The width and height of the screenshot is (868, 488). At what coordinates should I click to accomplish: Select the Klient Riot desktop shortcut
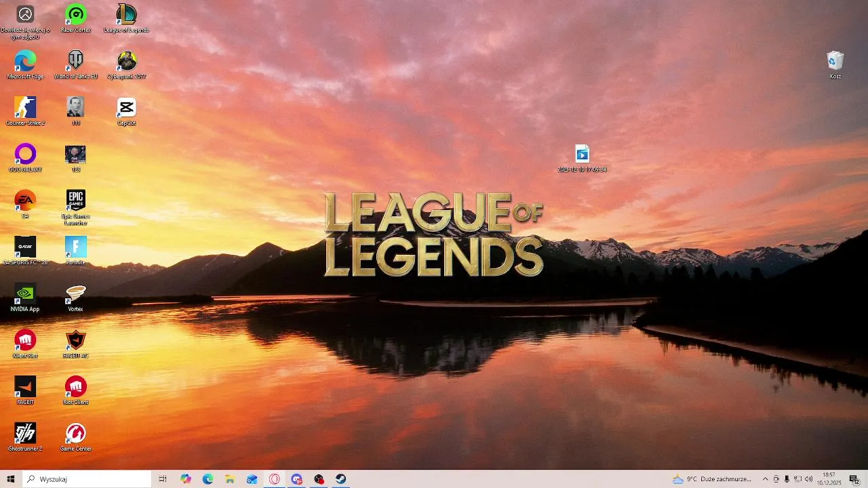pos(25,344)
